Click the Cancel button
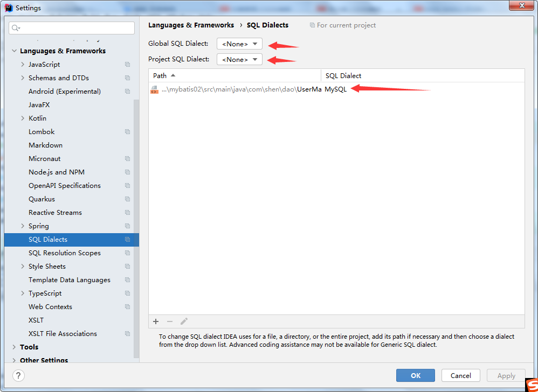Screen dimensions: 538x392 (x=461, y=375)
